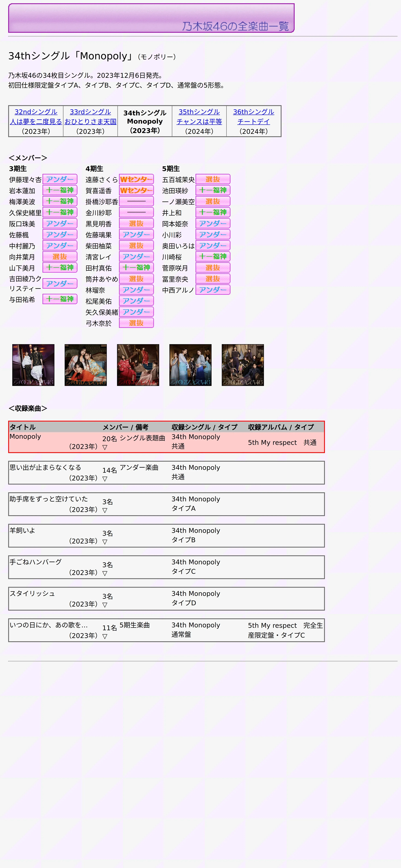
Task: Open the last dark jacket cover thumbnail
Action: pos(243,365)
